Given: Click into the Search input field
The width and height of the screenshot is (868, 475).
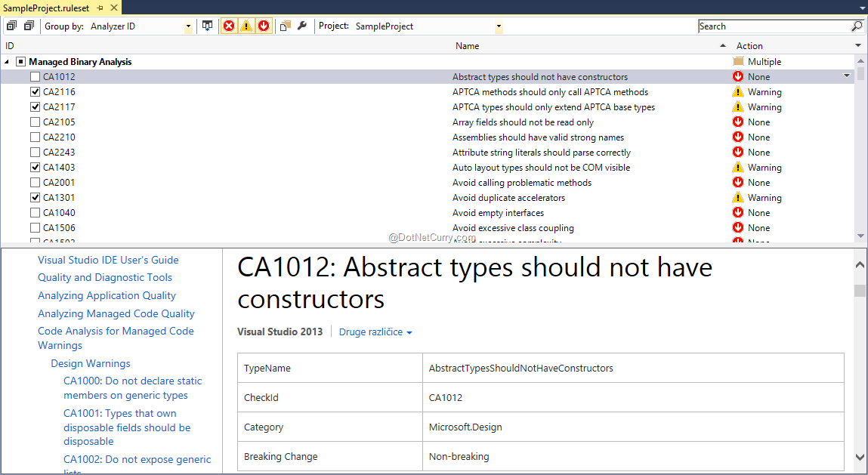Looking at the screenshot, I should [774, 26].
